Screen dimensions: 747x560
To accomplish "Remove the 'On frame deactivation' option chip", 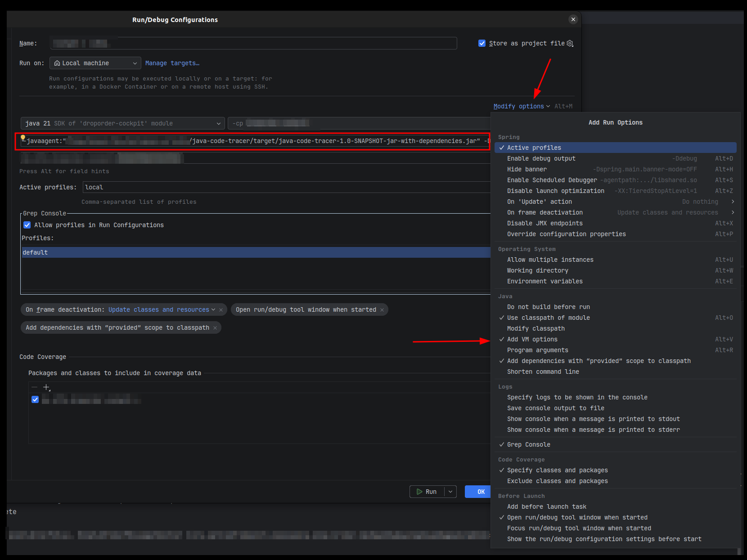I will [x=221, y=310].
